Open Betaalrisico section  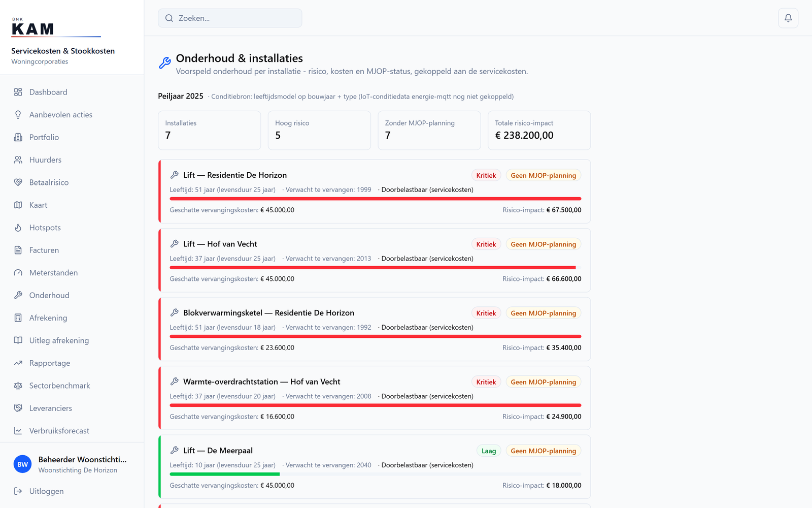(72, 182)
